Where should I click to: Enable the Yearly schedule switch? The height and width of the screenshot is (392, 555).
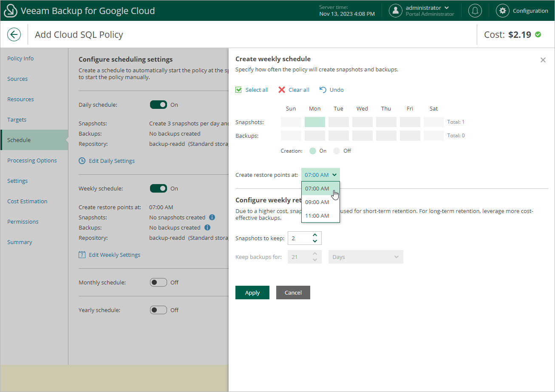(x=159, y=310)
